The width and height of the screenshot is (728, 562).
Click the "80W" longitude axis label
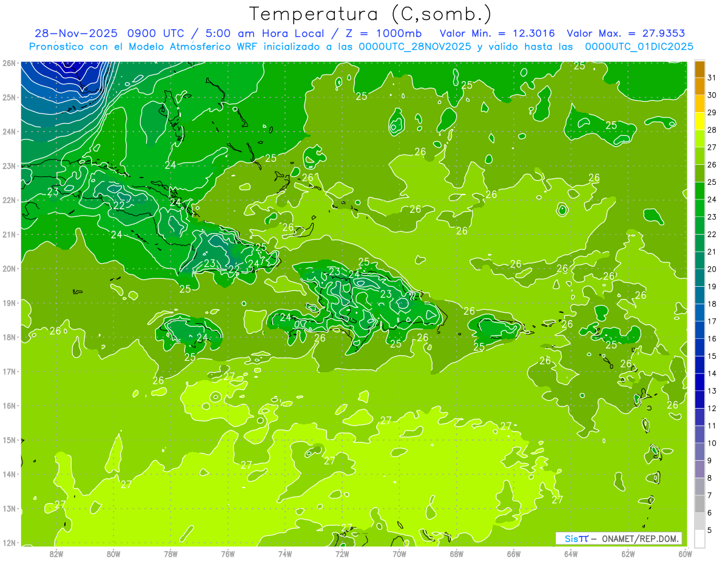(x=113, y=554)
